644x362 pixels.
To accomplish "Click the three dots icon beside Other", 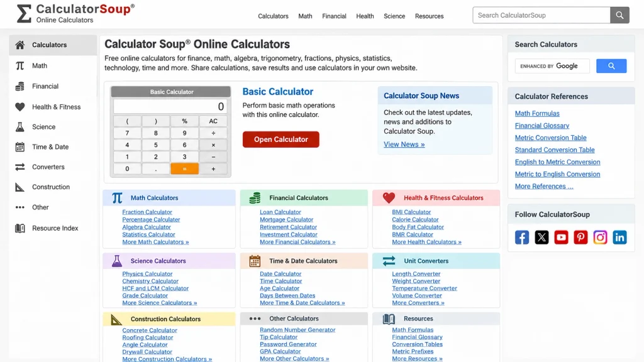I will coord(19,207).
